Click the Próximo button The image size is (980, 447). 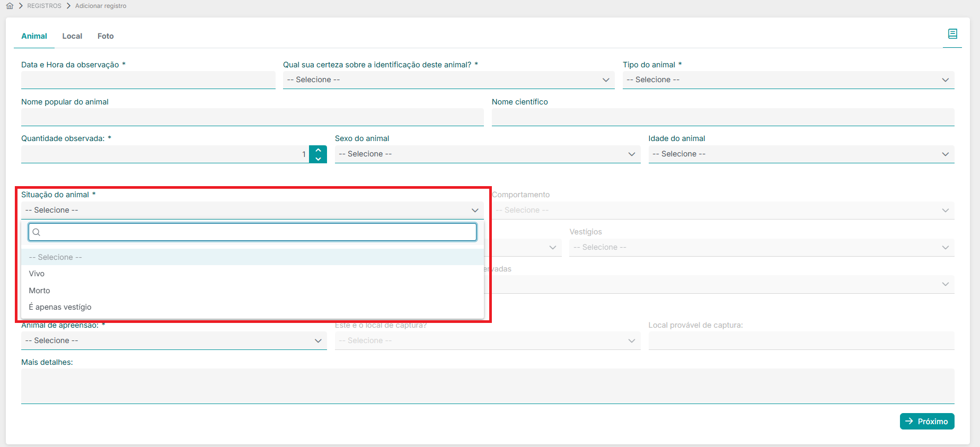[x=926, y=422]
